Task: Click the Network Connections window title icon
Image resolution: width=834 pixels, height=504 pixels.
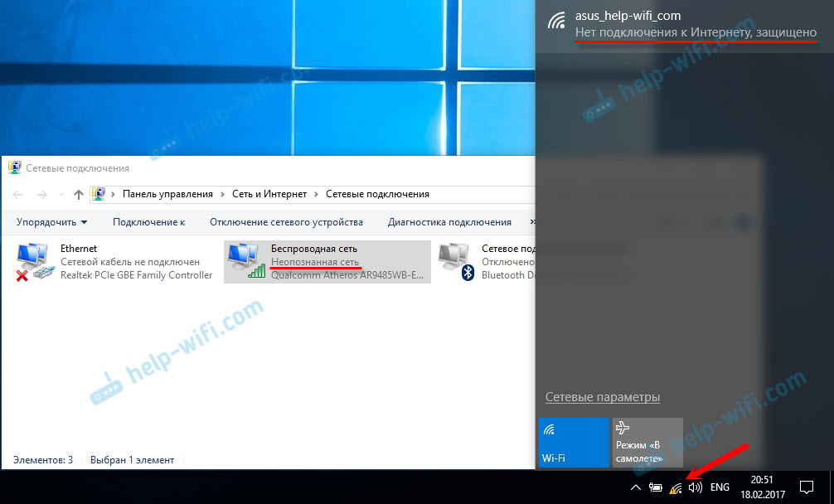Action: click(15, 168)
